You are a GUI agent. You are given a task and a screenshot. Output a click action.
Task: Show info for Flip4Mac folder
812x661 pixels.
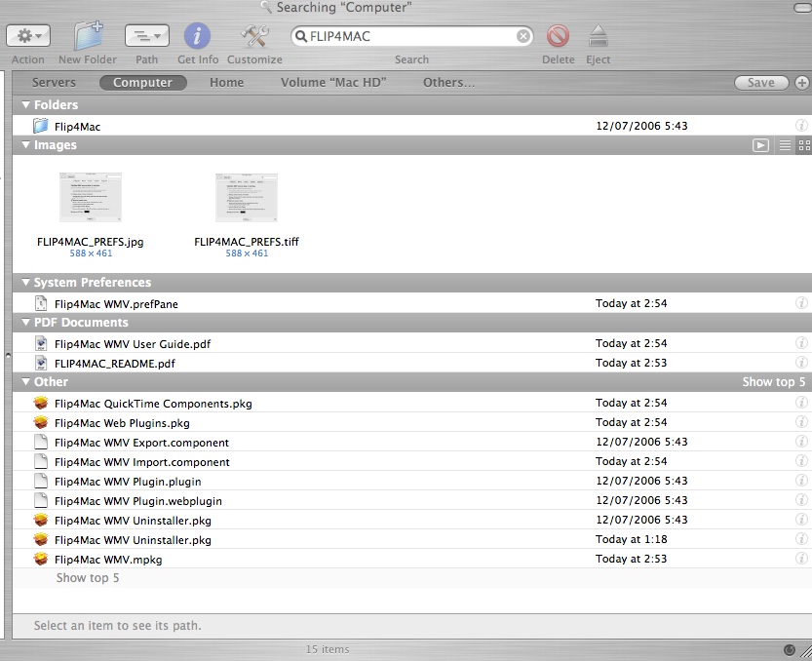tap(801, 126)
